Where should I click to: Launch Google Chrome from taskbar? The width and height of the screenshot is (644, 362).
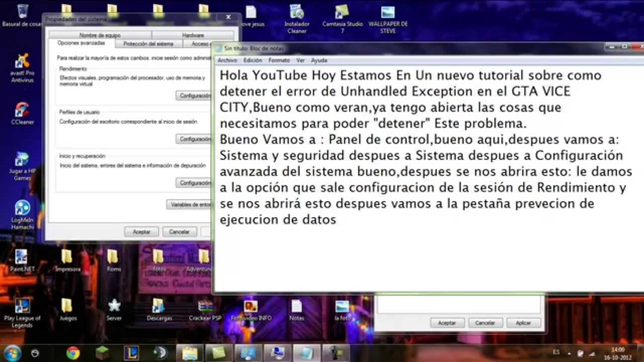point(73,353)
